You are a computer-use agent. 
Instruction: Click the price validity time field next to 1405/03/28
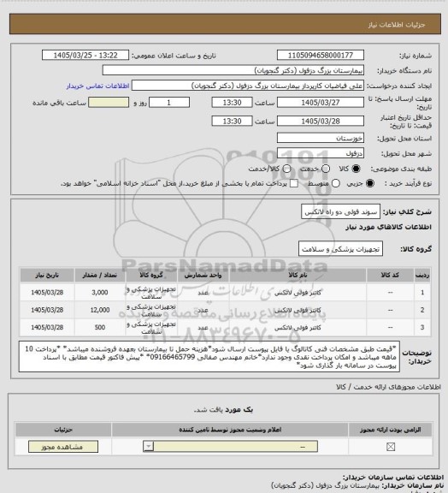point(233,121)
